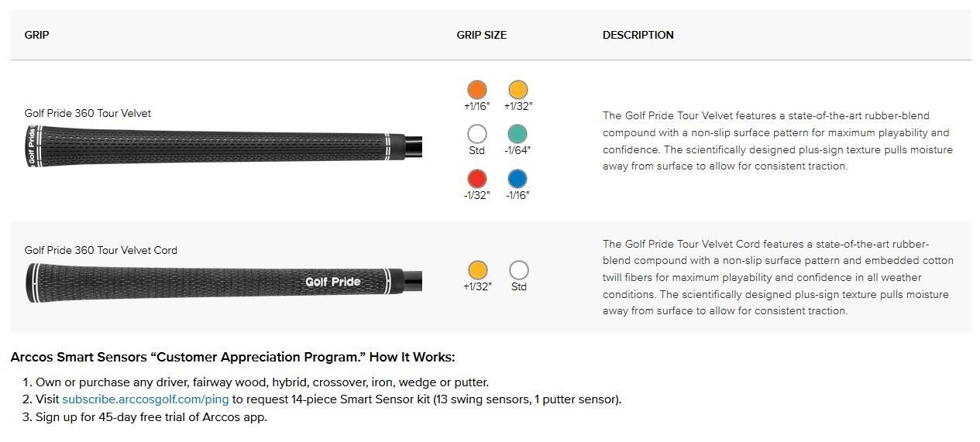Click the Golf Pride 360 Tour Velvet Cord image
Image resolution: width=980 pixels, height=442 pixels.
click(x=223, y=282)
